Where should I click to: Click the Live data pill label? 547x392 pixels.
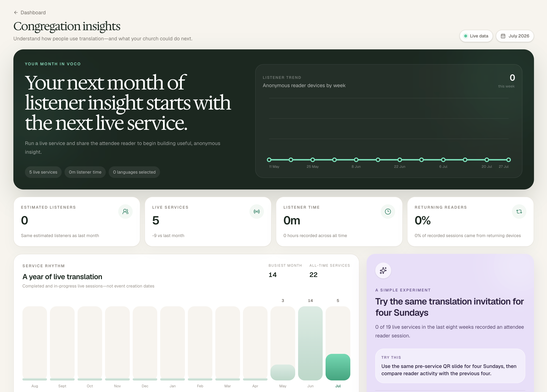point(479,36)
